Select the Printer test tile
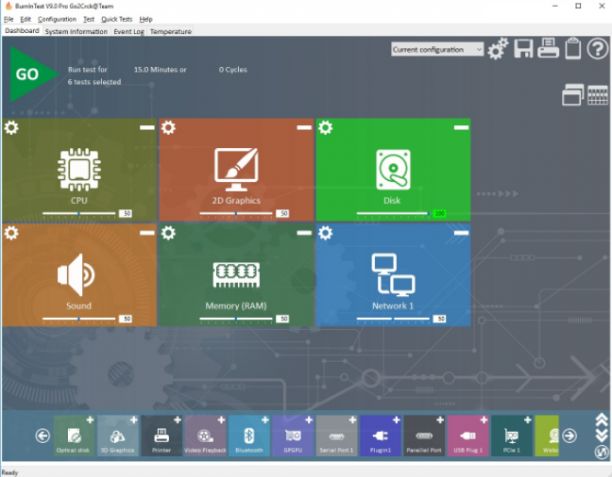The width and height of the screenshot is (612, 477). click(x=161, y=436)
